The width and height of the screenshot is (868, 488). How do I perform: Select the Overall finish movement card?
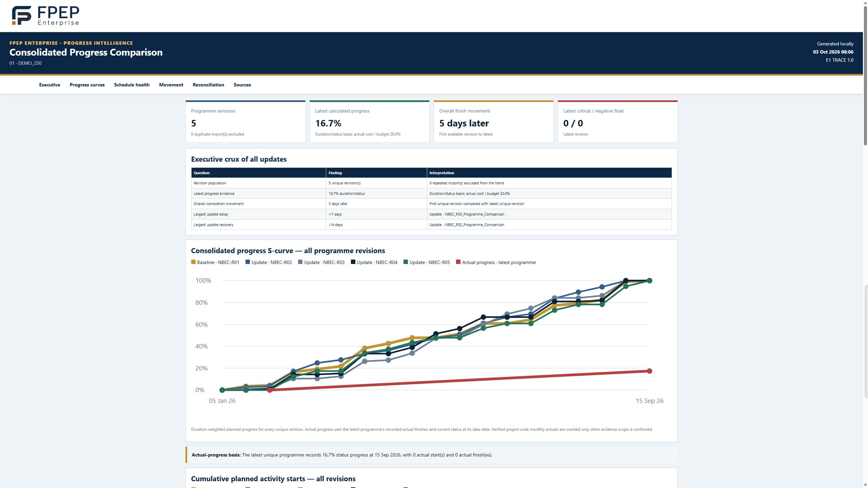494,122
